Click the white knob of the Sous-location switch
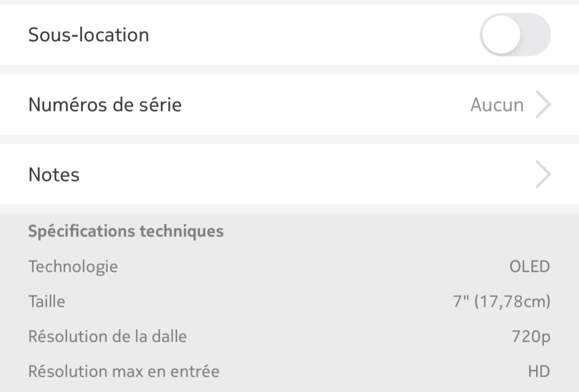 501,35
